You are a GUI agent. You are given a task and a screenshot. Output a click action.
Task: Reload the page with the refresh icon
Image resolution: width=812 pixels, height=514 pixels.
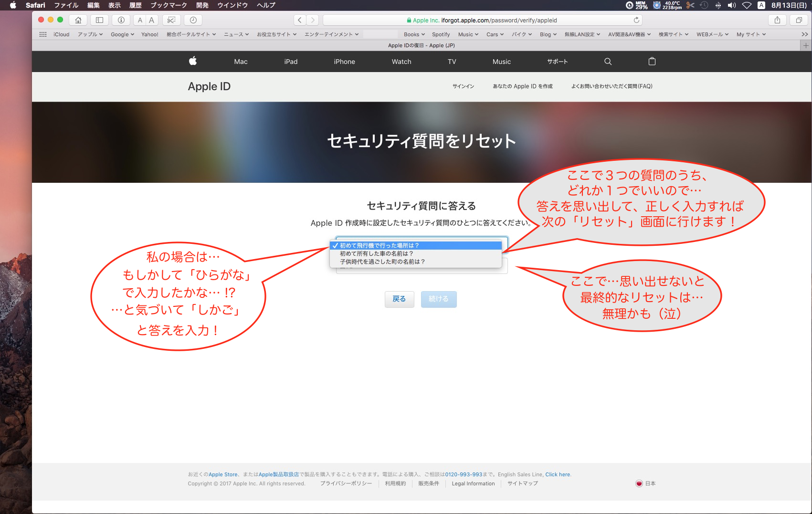coord(636,20)
